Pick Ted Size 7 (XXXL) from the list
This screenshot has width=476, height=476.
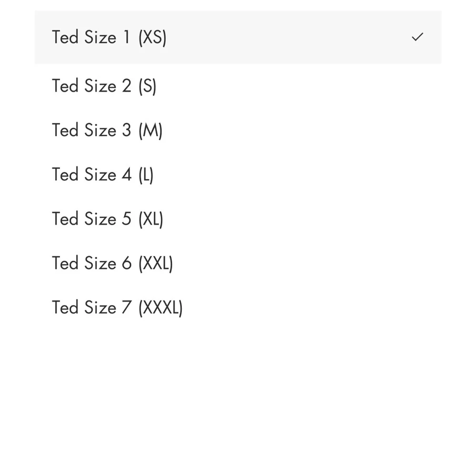(x=238, y=307)
